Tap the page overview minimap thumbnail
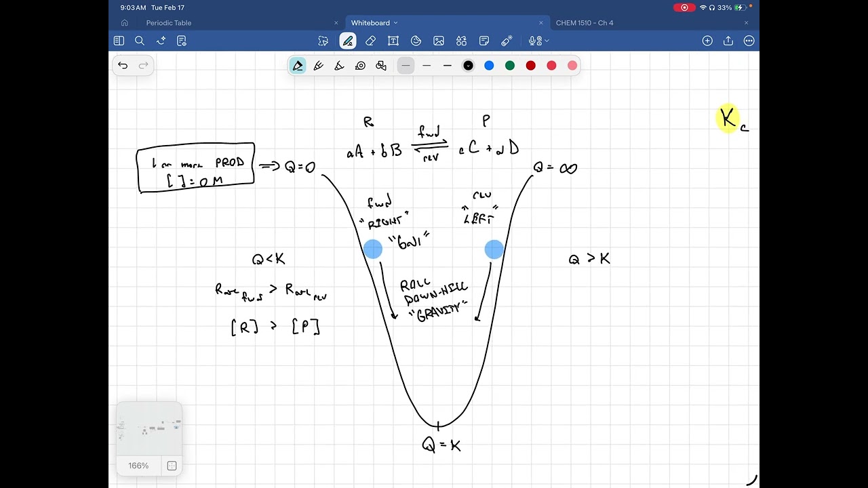This screenshot has height=488, width=868. 149,428
